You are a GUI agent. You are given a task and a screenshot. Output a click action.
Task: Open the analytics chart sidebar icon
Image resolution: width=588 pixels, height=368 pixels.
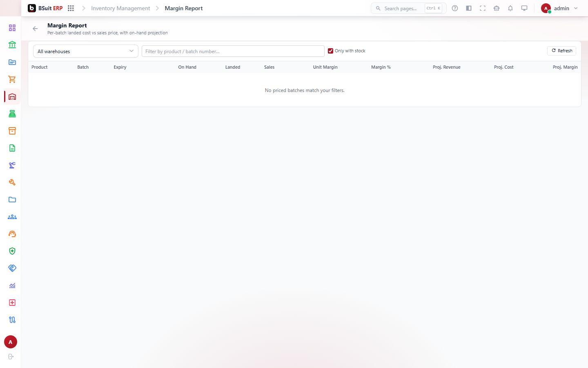coord(12,285)
